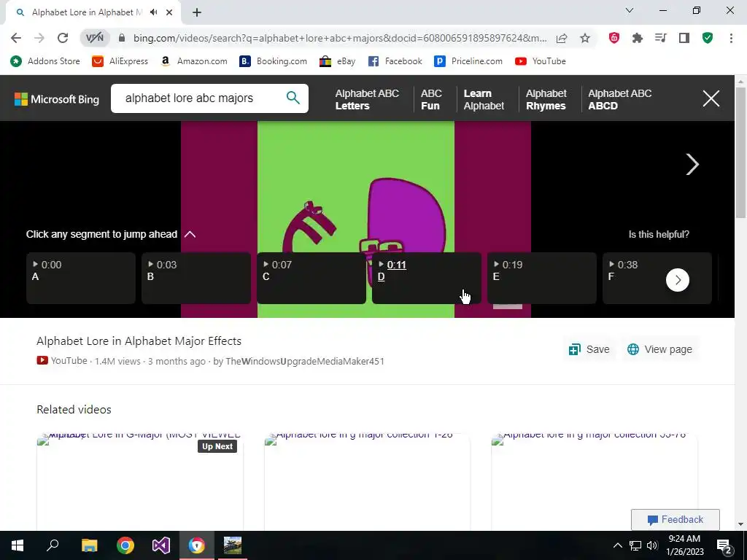747x560 pixels.
Task: Mute the tab audio speaker icon
Action: [x=153, y=12]
